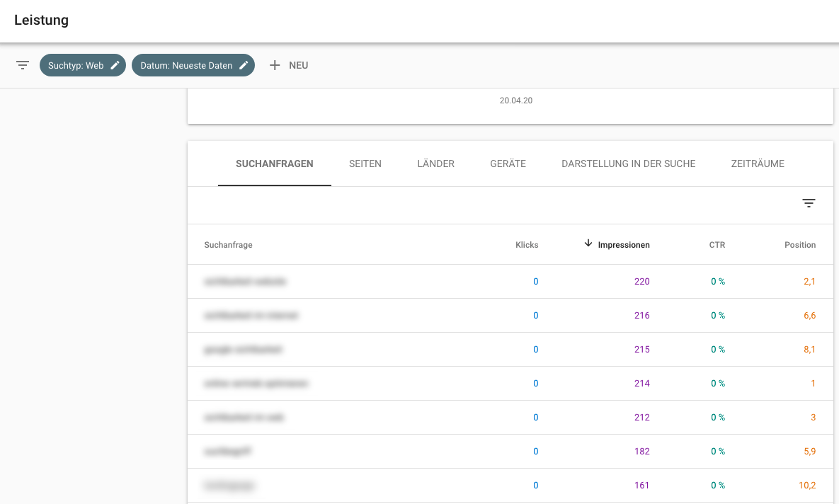This screenshot has width=839, height=504.
Task: Click the plus icon to add new filter
Action: point(275,65)
